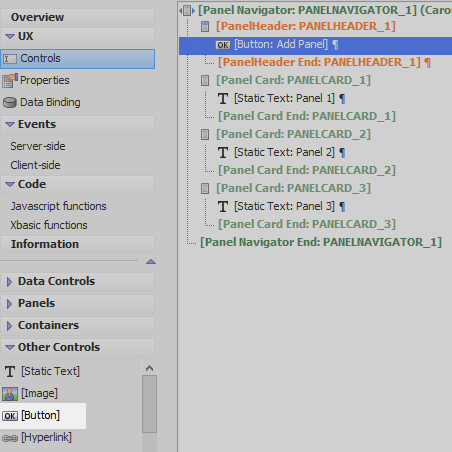Screen dimensions: 452x452
Task: Collapse the Other Controls group
Action: point(78,347)
